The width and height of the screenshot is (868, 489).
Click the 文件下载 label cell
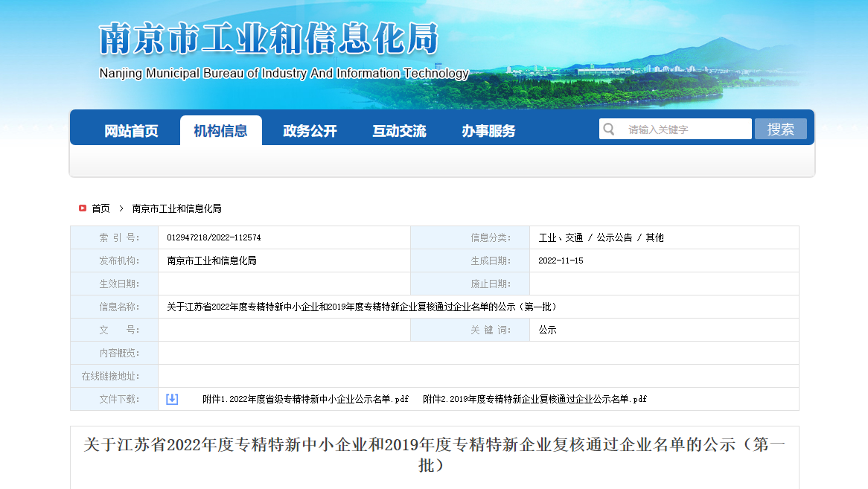pos(115,399)
